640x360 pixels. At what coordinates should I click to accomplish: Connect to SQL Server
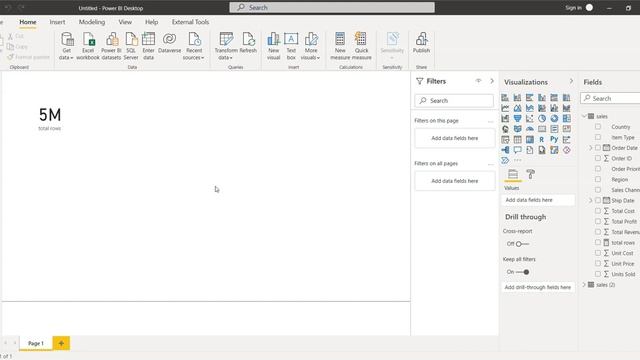[131, 46]
